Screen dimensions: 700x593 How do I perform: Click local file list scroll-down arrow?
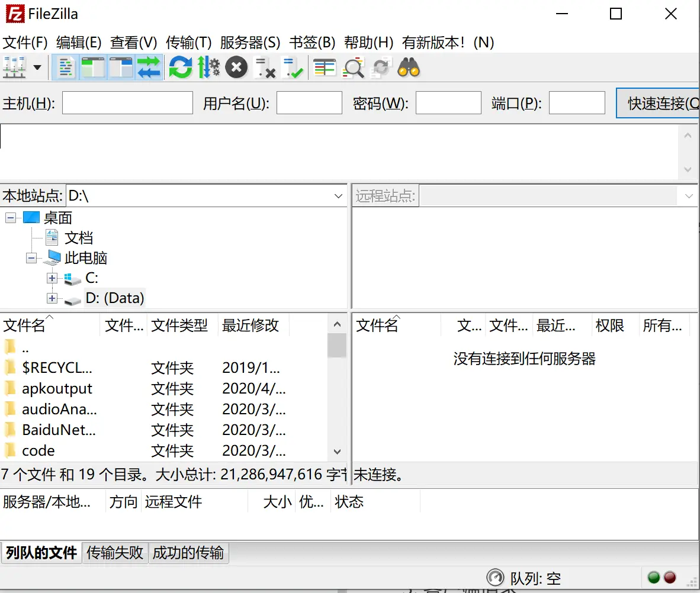(x=337, y=452)
